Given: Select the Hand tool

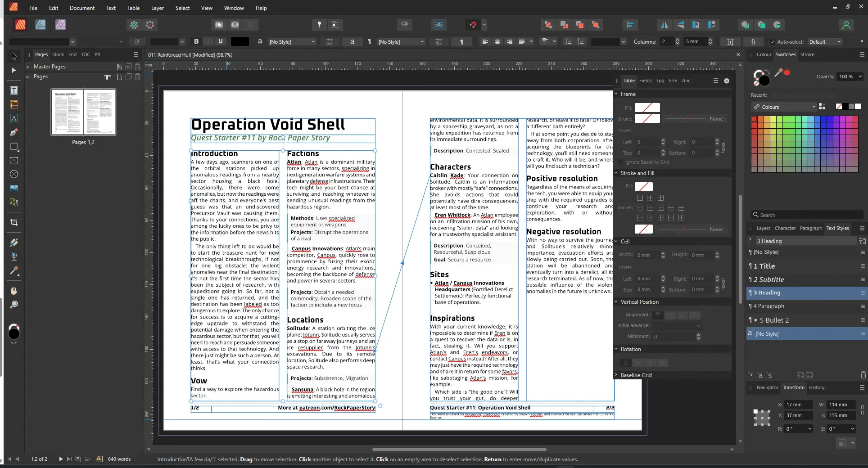Looking at the screenshot, I should [14, 291].
